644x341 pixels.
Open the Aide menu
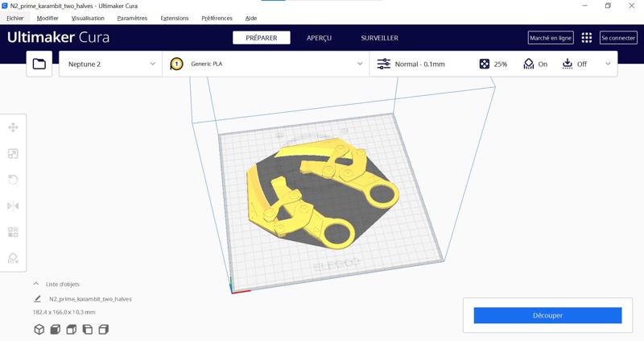(x=251, y=18)
